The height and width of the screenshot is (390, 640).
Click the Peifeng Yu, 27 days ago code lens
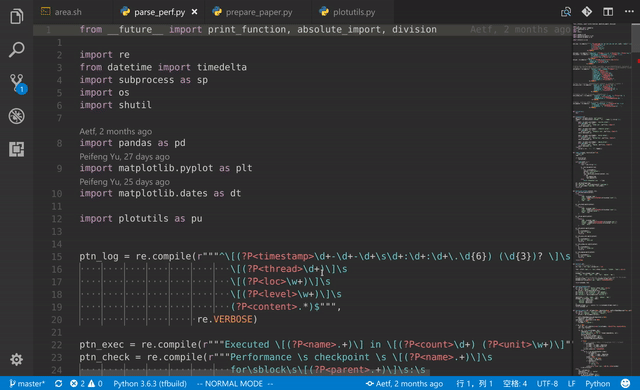[x=124, y=157]
